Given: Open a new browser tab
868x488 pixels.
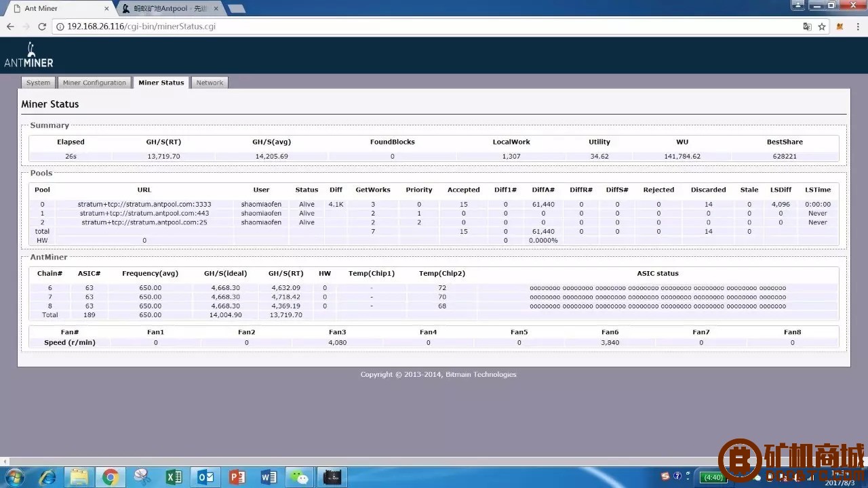Looking at the screenshot, I should 236,9.
